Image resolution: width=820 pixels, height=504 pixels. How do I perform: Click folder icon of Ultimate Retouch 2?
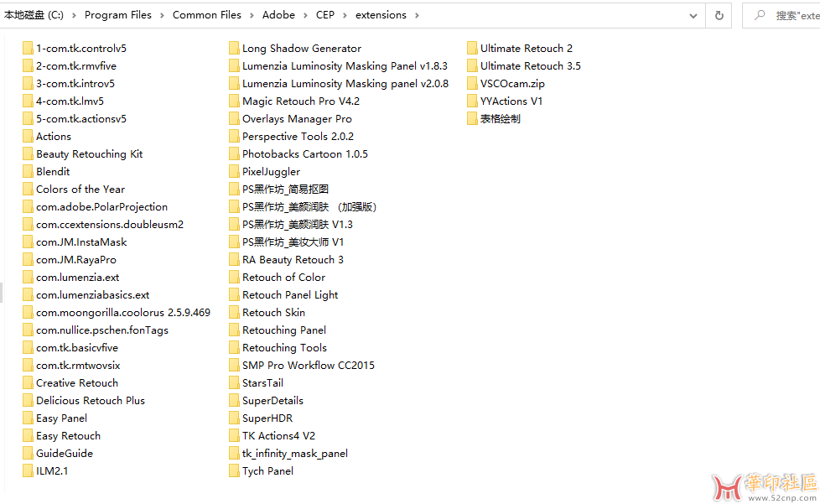472,48
